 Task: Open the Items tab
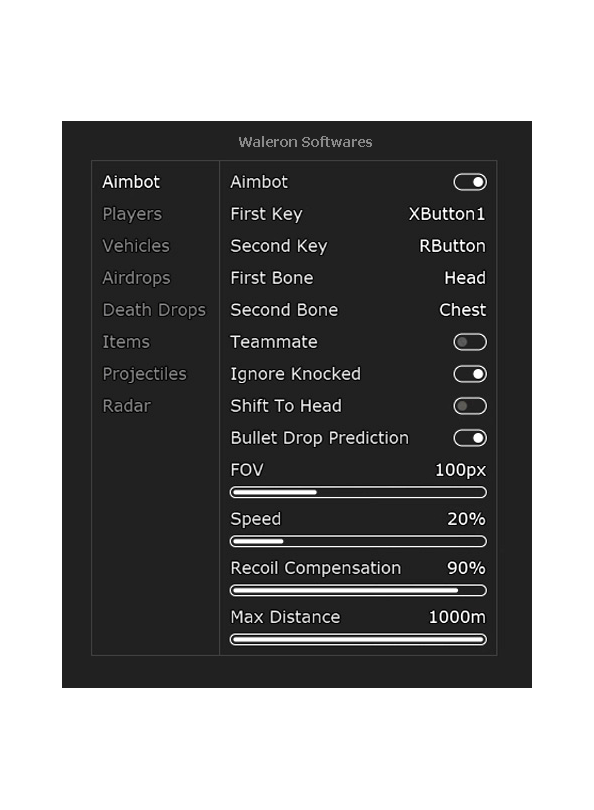pyautogui.click(x=126, y=342)
